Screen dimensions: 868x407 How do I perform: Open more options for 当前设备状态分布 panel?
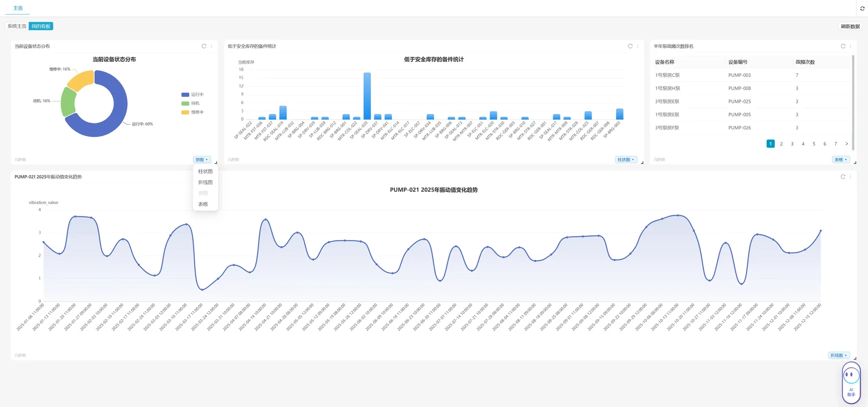211,46
